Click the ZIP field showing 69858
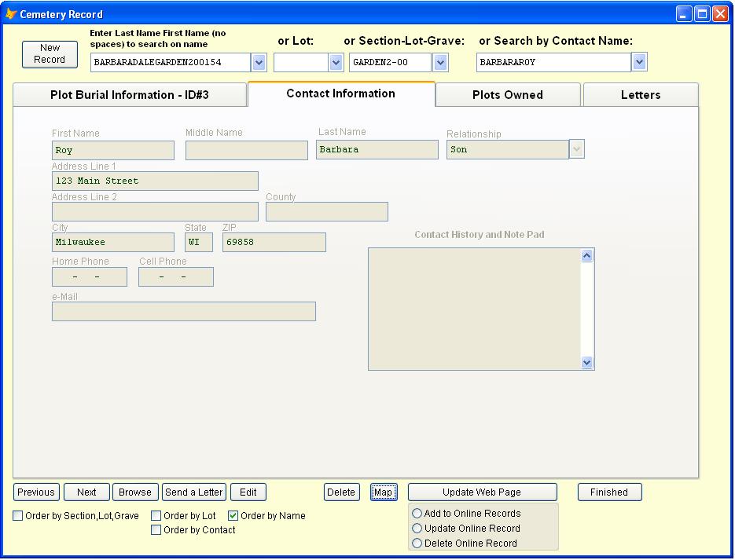This screenshot has width=735, height=560. [274, 242]
